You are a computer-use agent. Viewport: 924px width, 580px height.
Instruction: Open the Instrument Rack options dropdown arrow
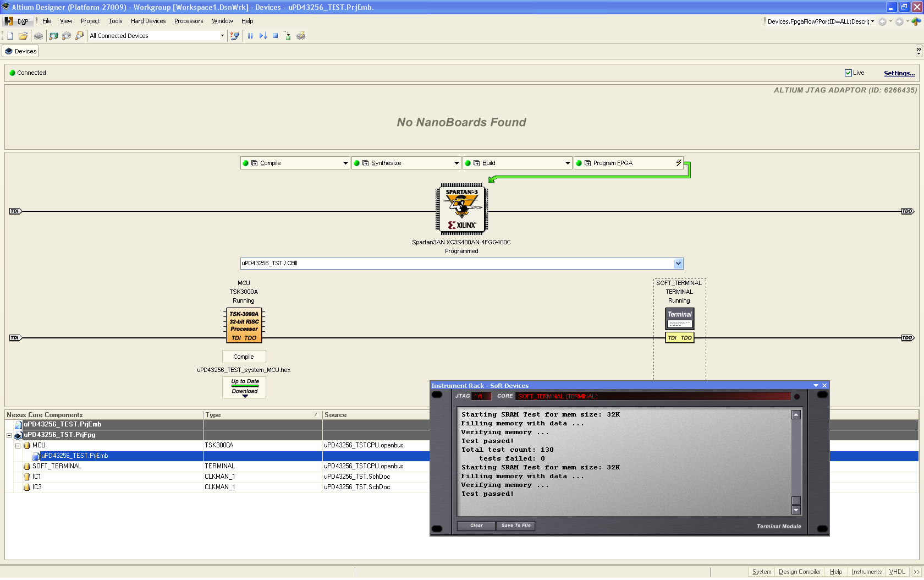[x=816, y=386]
